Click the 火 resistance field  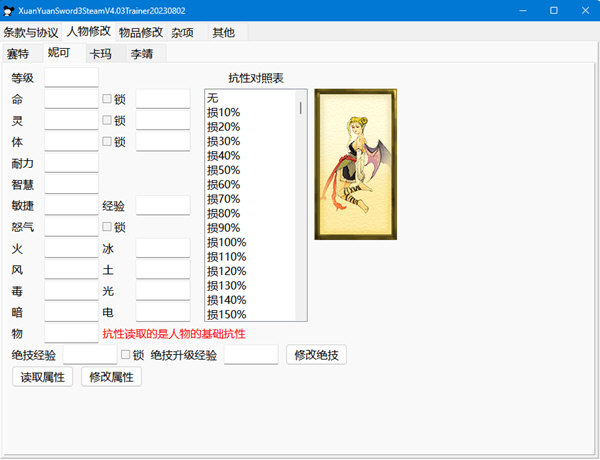(x=72, y=248)
